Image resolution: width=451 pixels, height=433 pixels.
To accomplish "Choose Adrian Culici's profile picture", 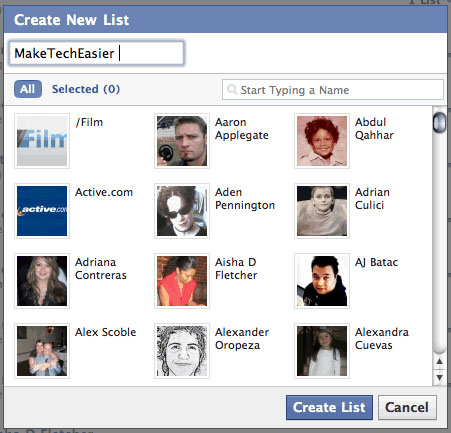I will (322, 211).
